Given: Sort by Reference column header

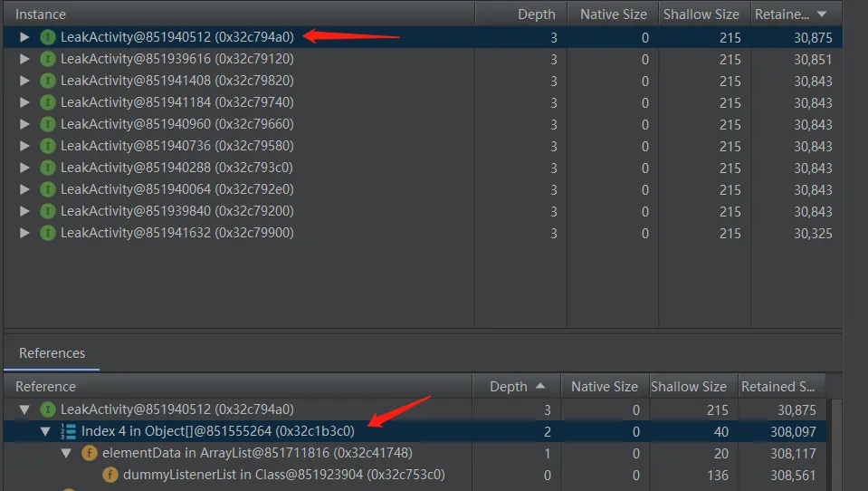Looking at the screenshot, I should tap(238, 386).
